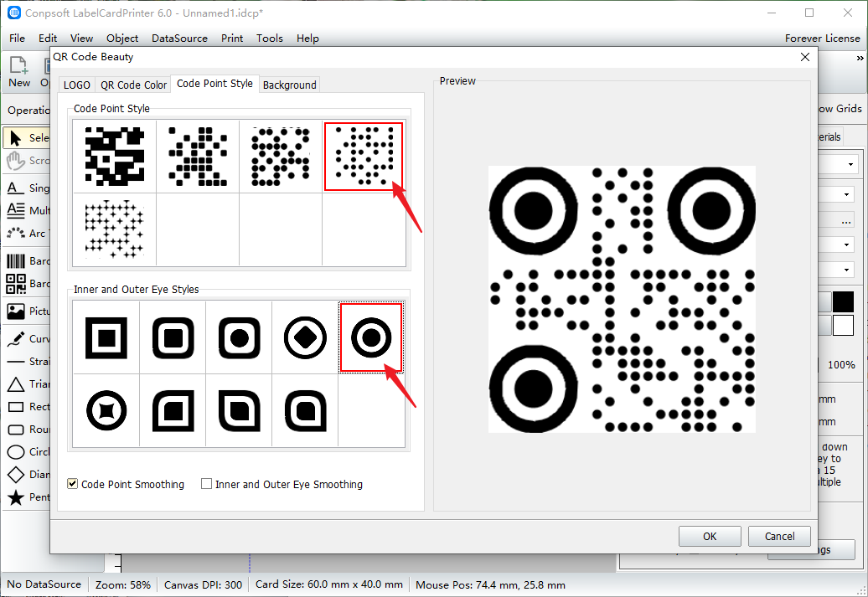Switch to the LOGO tab
Image resolution: width=868 pixels, height=597 pixels.
coord(76,85)
